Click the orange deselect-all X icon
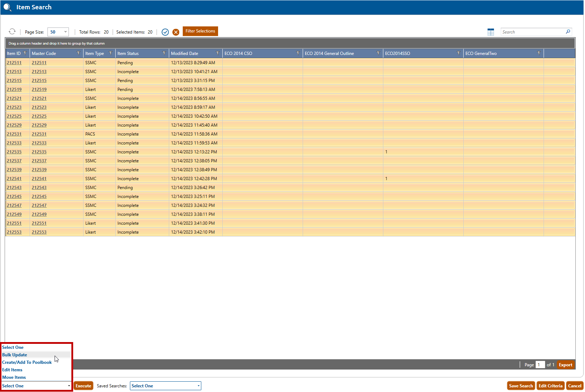Screen dimensions: 585x392 click(x=176, y=32)
